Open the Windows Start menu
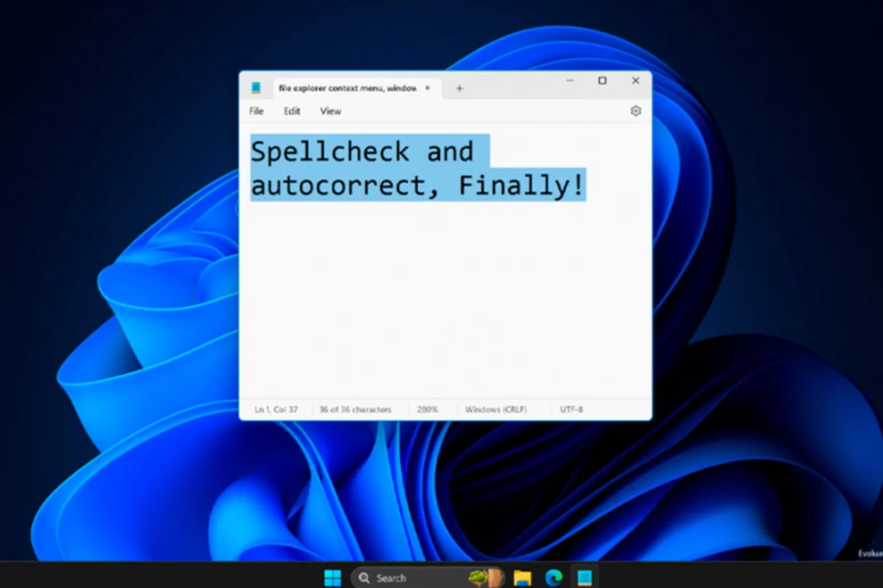 [333, 578]
